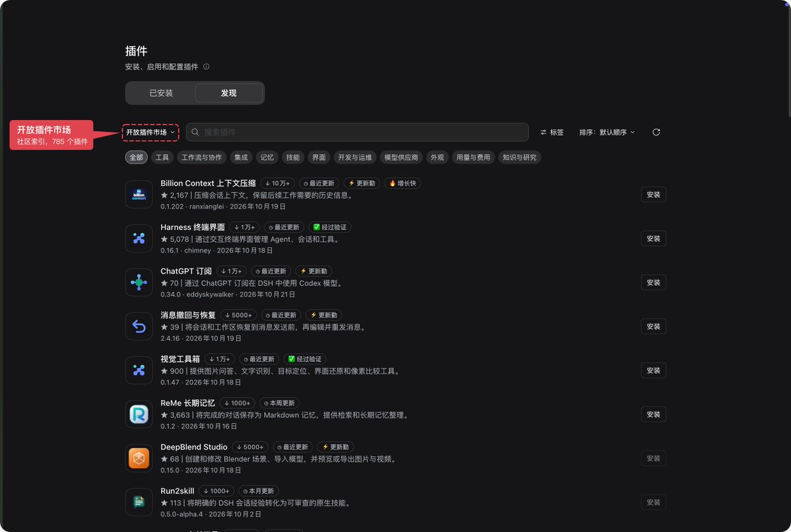Click the 增长快 badge on Billion Context
Viewport: 791px width, 532px height.
[x=402, y=183]
